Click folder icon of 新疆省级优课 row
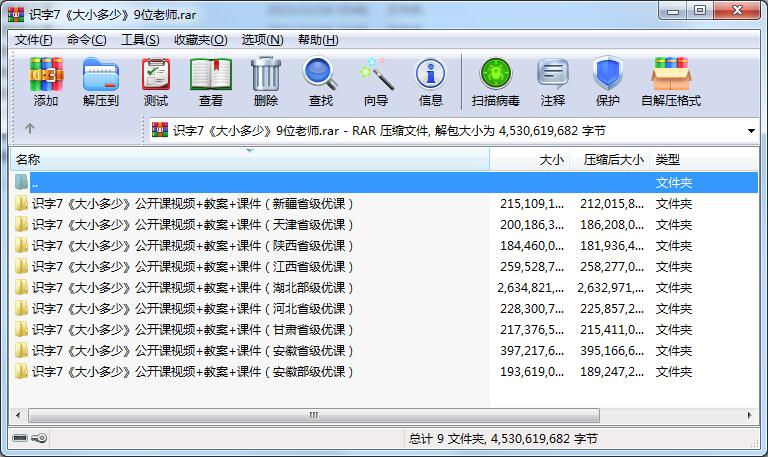The image size is (768, 457). click(21, 203)
